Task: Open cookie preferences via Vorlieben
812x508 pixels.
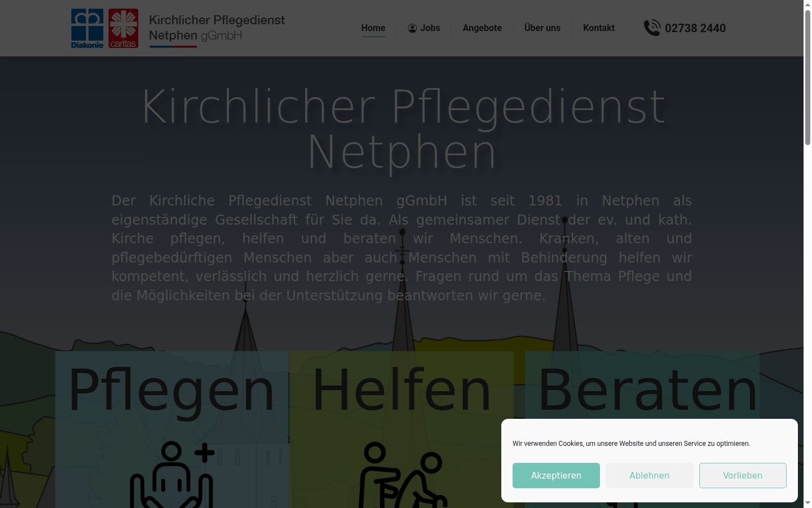Action: (x=743, y=475)
